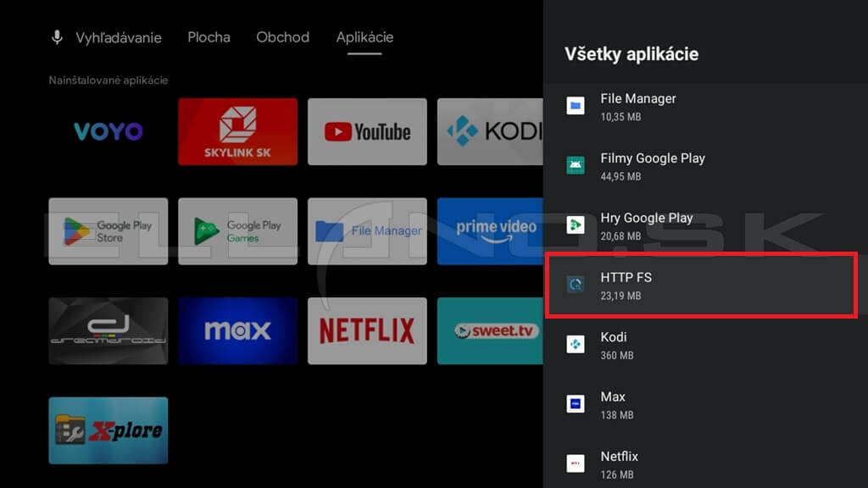Select the Kodi entry in all apps
This screenshot has height=488, width=868.
705,346
